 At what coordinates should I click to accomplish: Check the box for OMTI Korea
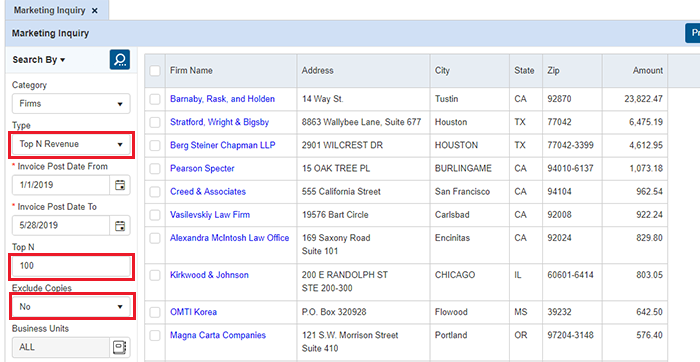[155, 312]
